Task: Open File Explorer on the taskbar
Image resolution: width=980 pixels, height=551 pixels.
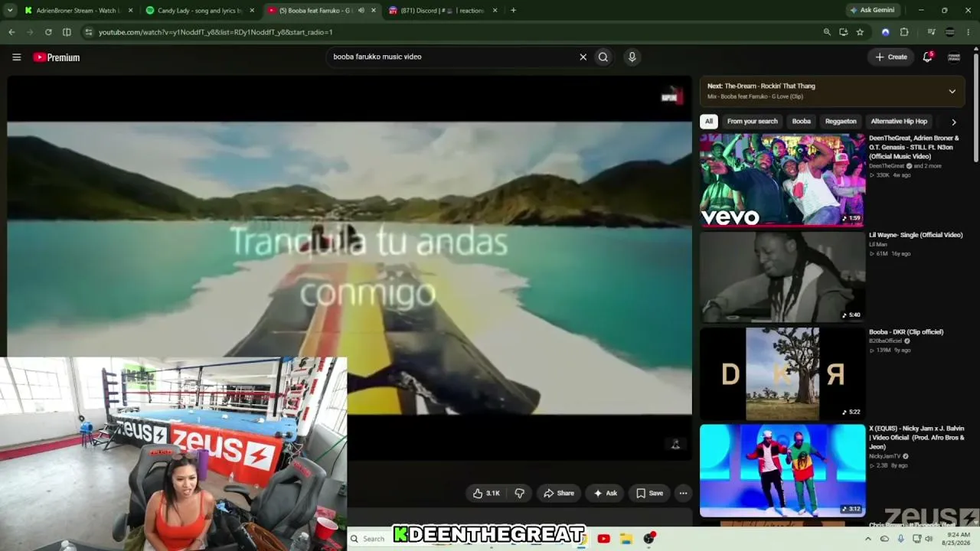Action: tap(626, 539)
